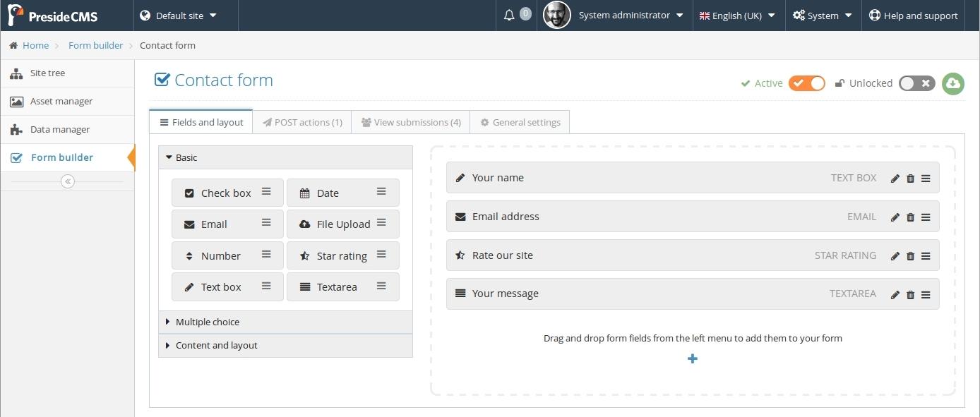The height and width of the screenshot is (417, 980).
Task: Click the green download button beside Unlocked
Action: [x=952, y=83]
